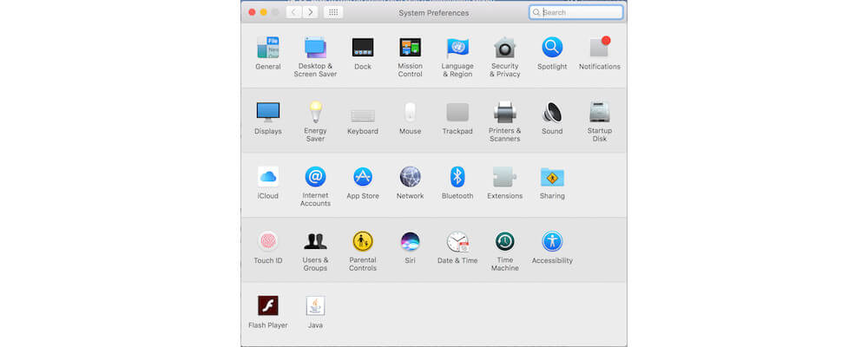Click the Show All grid button
Viewport: 868px width, 347px height.
click(x=333, y=12)
